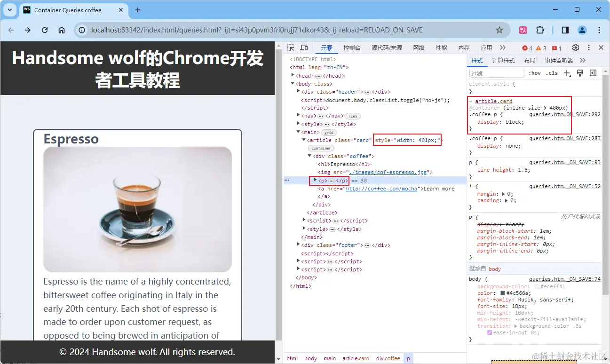
Task: Click the 1 issue flag counter
Action: click(x=556, y=48)
